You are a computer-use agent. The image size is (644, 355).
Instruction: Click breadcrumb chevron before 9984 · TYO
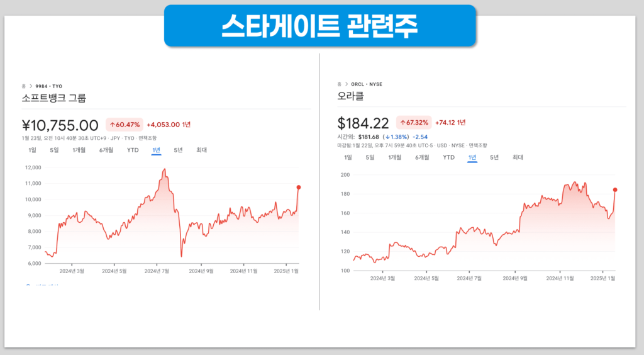(x=30, y=86)
